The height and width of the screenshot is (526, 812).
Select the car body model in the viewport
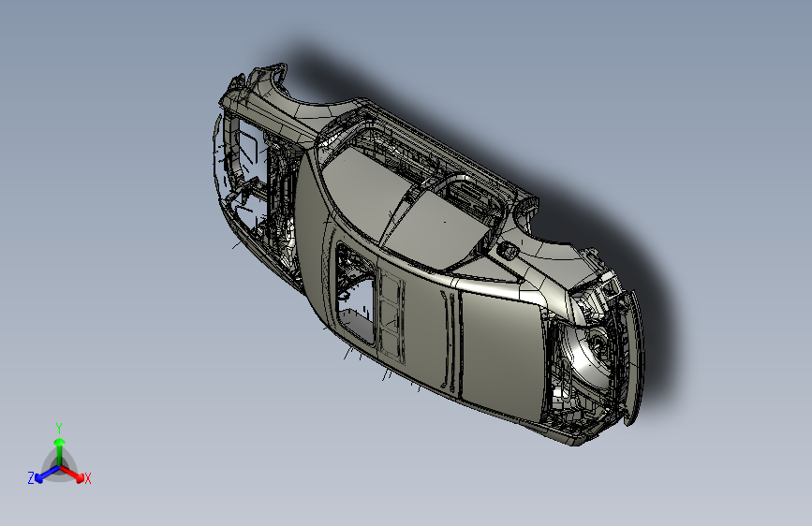tap(429, 254)
